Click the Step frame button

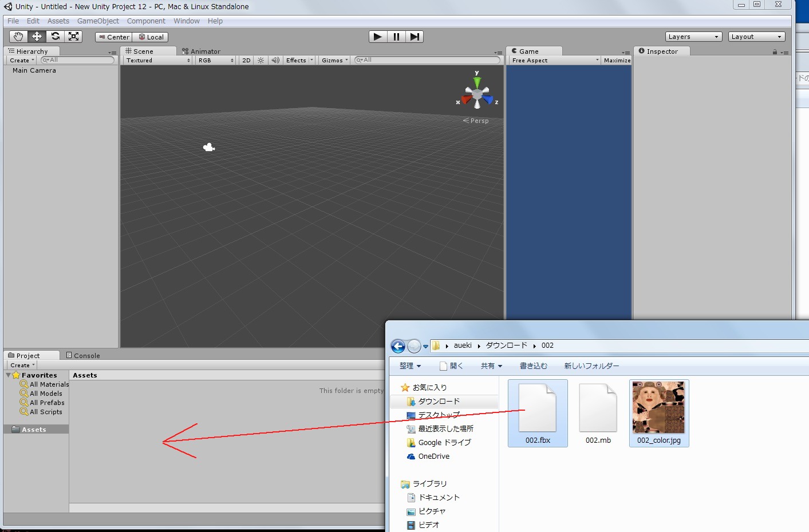coord(415,37)
